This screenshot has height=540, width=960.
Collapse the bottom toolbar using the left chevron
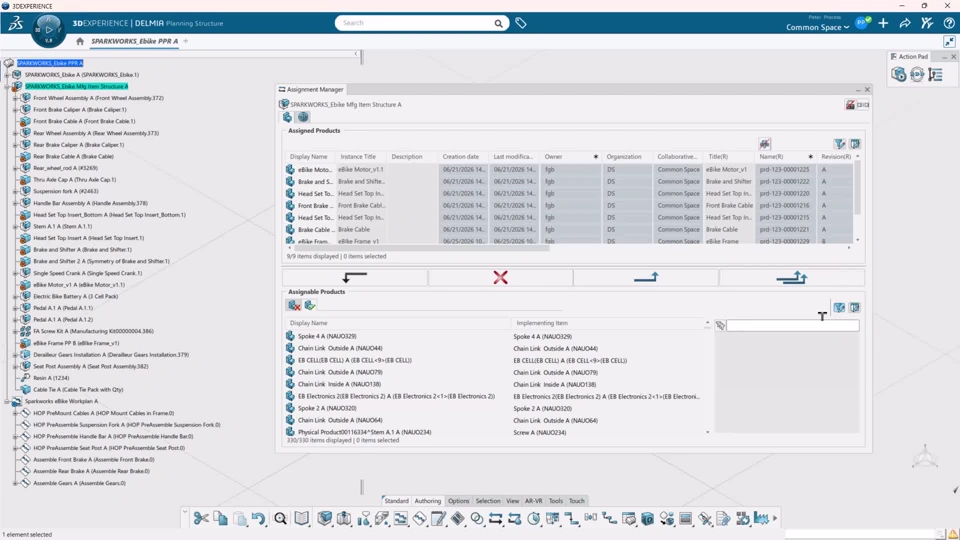point(184,511)
